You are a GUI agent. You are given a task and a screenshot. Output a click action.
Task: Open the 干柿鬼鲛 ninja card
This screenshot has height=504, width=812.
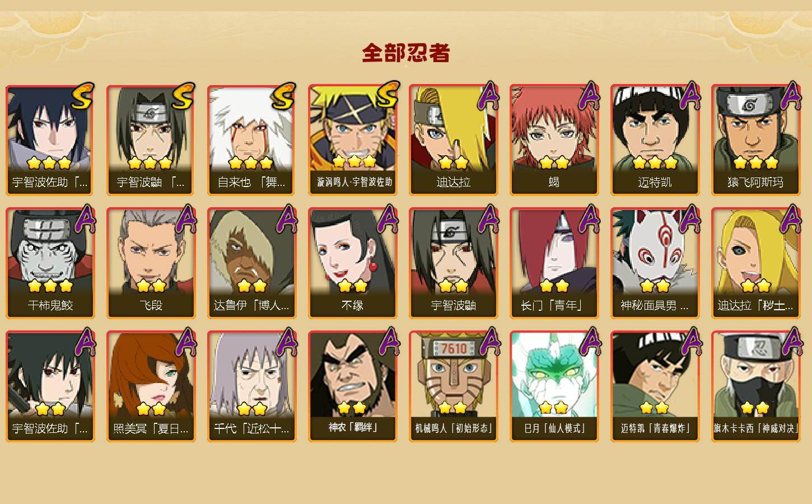pos(50,263)
